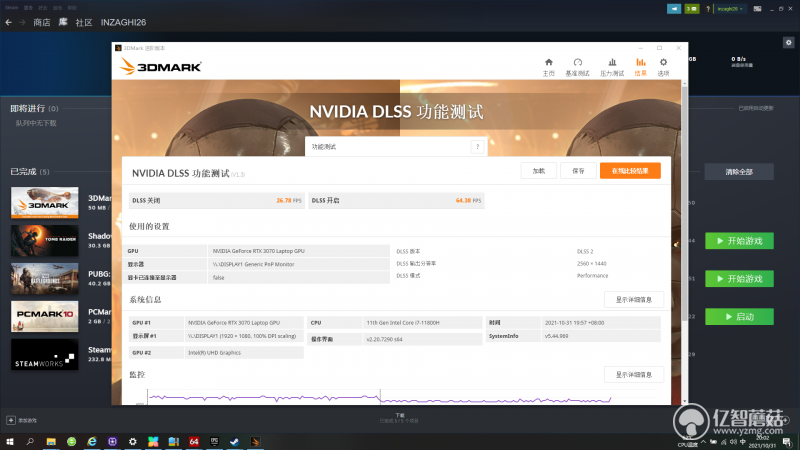Image resolution: width=800 pixels, height=450 pixels.
Task: Click the taskbar clock showing 2021/10/31
Action: 762,442
